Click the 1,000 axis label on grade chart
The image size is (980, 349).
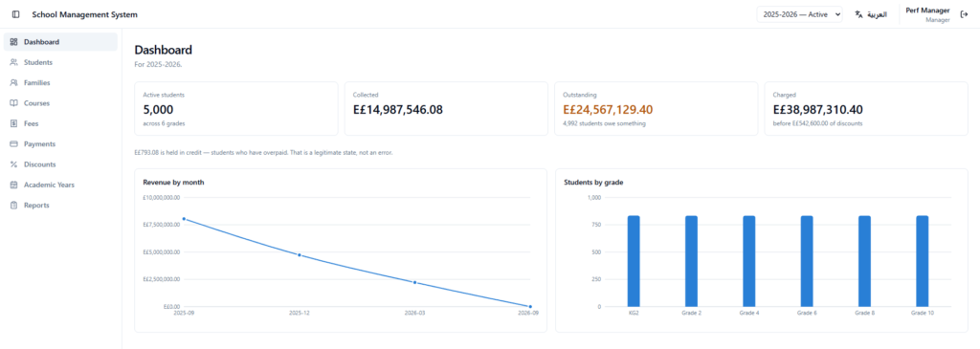tap(593, 197)
